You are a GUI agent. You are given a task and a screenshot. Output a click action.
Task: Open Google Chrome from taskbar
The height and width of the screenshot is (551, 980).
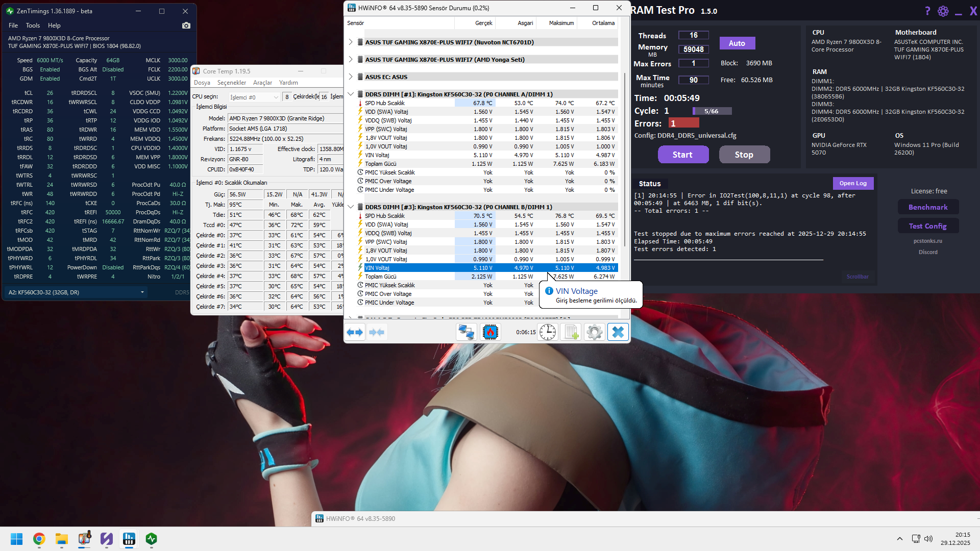coord(39,539)
